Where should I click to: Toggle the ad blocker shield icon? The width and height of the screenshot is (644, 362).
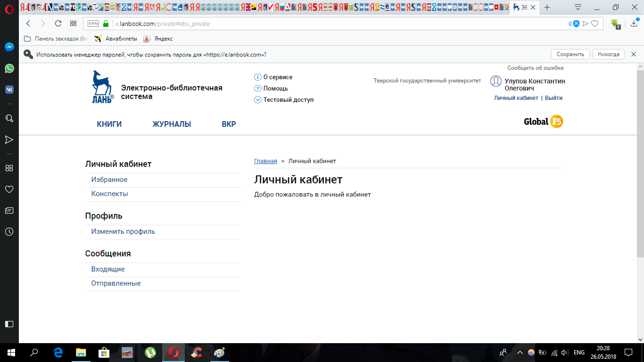point(576,24)
